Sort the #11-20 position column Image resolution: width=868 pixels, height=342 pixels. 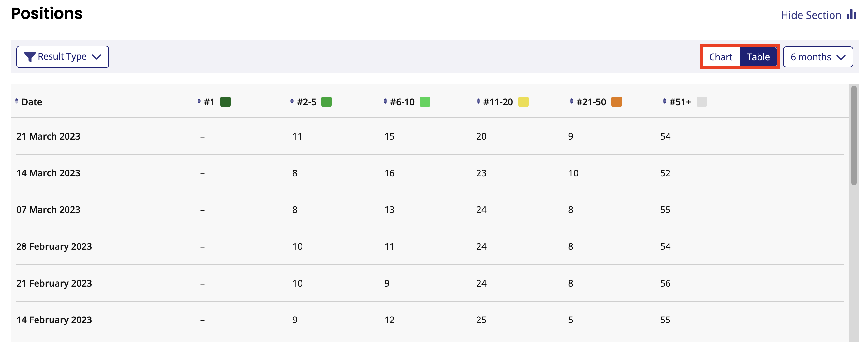point(478,101)
